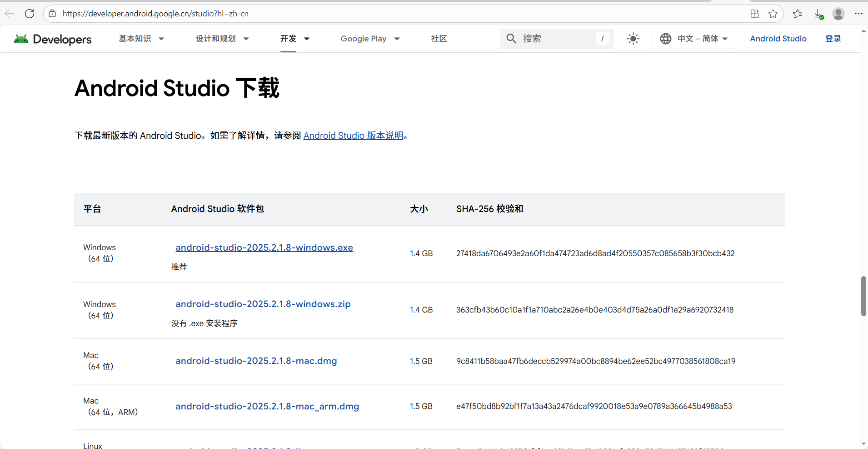Screen dimensions: 868x449
Task: Click the 没有 .exe 安装程序 note
Action: coord(205,323)
